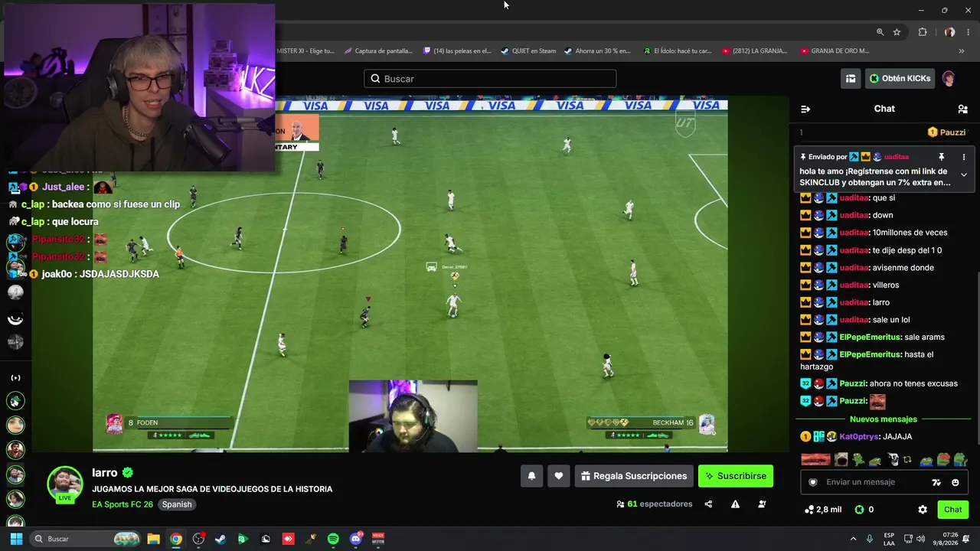Screen dimensions: 980x551
Task: Click the icon right of report
Action: 762,504
